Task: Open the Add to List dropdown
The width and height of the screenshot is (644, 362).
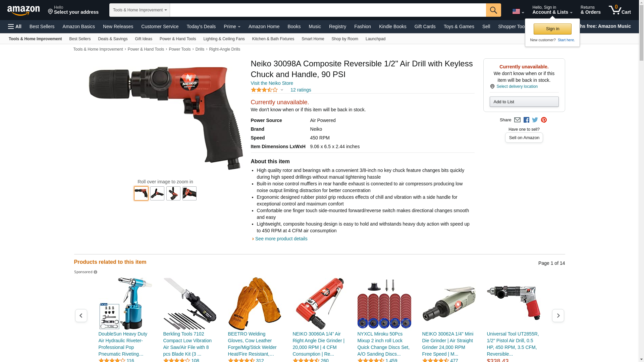Action: (524, 102)
